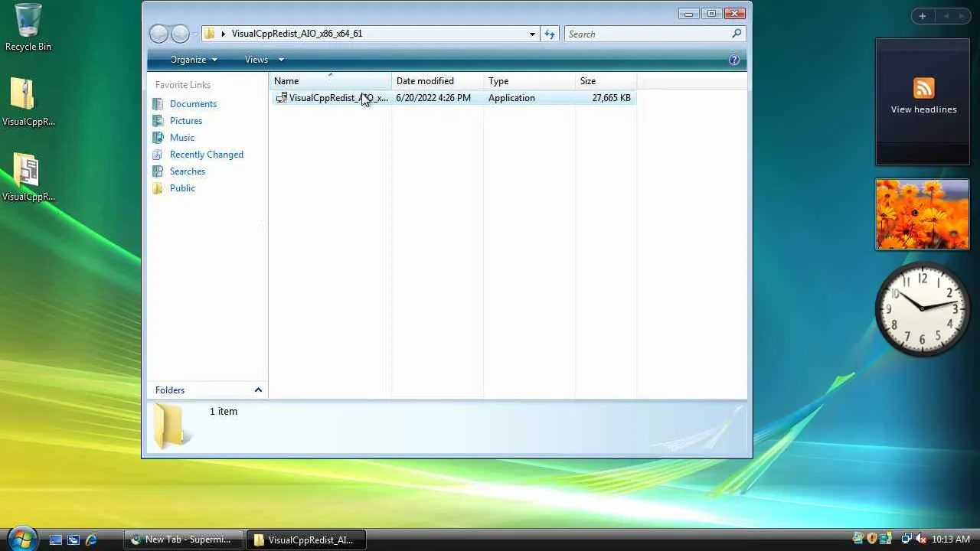Launch Internet Explorer from Quick Launch
This screenshot has width=980, height=551.
click(x=91, y=540)
